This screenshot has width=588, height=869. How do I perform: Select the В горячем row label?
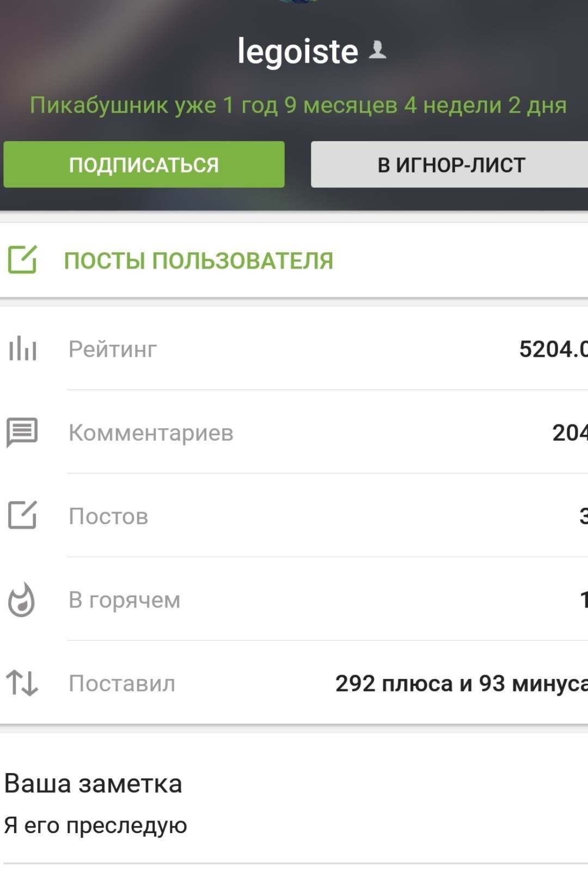[125, 600]
